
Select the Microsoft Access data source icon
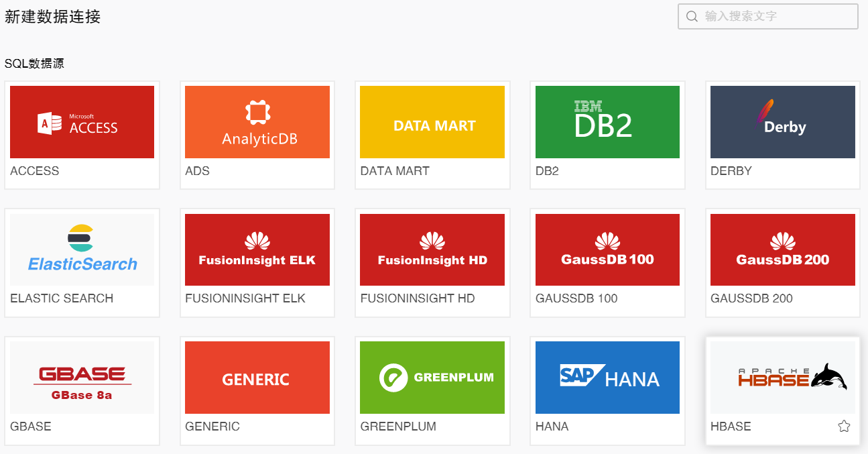coord(82,122)
